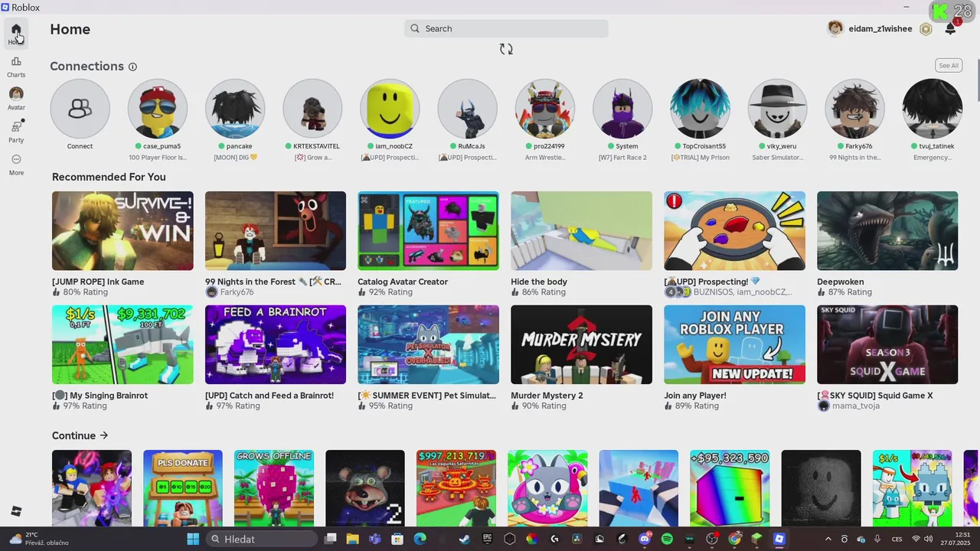Click 100 Player Floor Is... status text

pyautogui.click(x=158, y=158)
